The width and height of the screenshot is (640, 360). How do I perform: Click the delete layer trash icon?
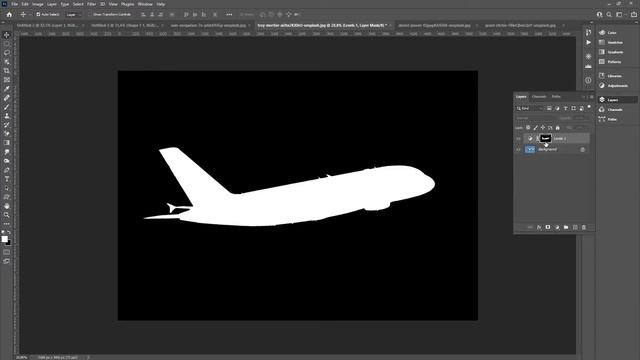pos(584,227)
